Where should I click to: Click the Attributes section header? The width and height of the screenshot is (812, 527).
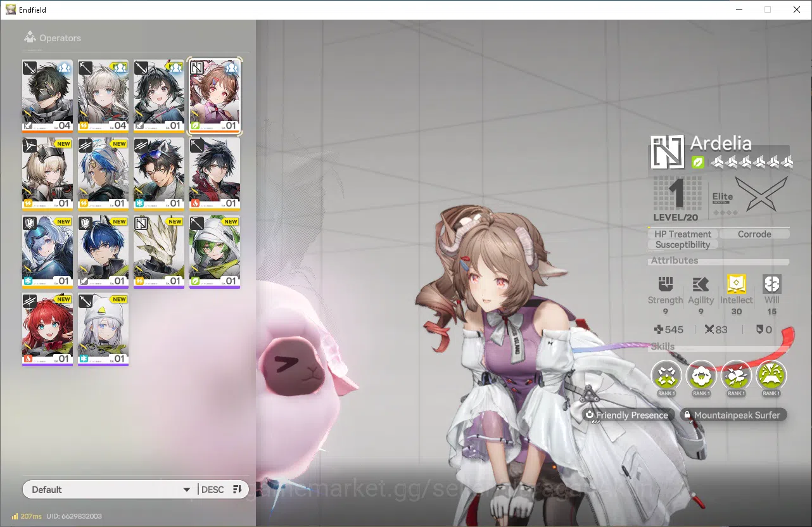coord(675,260)
